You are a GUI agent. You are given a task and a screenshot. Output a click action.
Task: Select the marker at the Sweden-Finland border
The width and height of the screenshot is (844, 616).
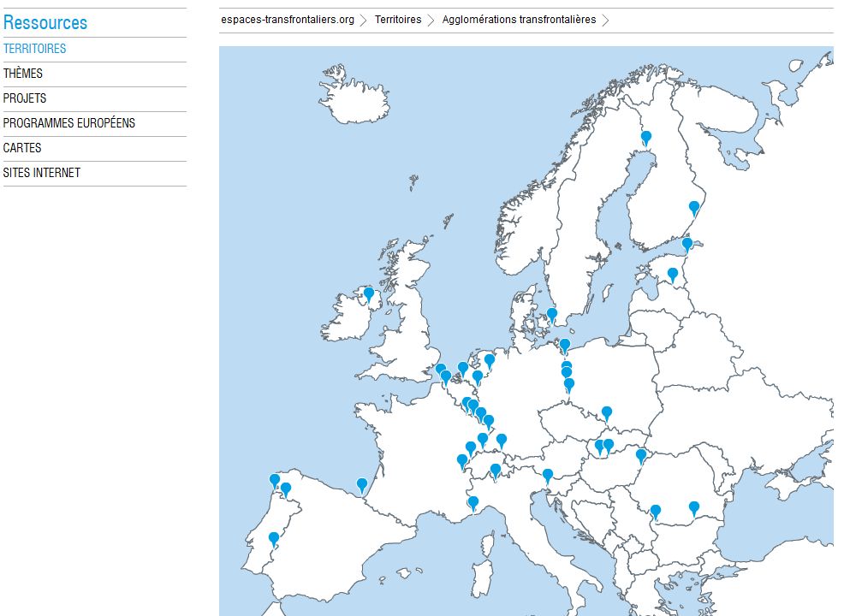click(x=646, y=138)
